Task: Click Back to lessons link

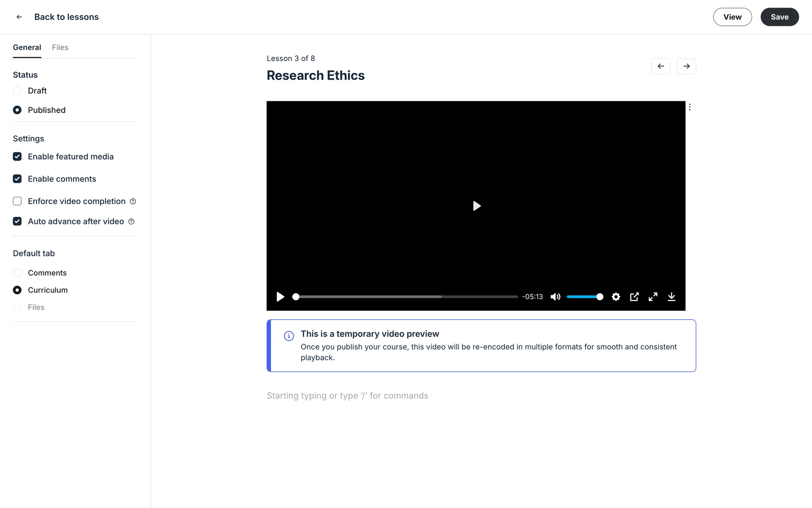Action: tap(66, 17)
